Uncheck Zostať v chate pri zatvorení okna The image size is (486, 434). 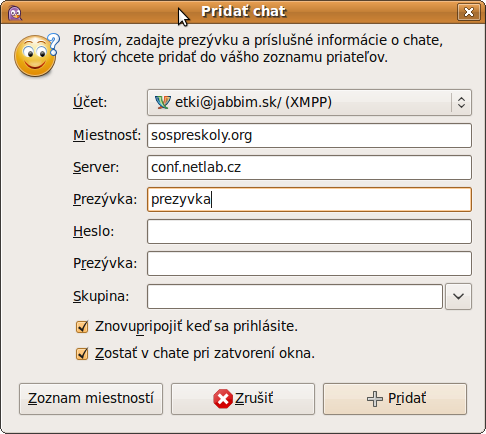[x=82, y=354]
